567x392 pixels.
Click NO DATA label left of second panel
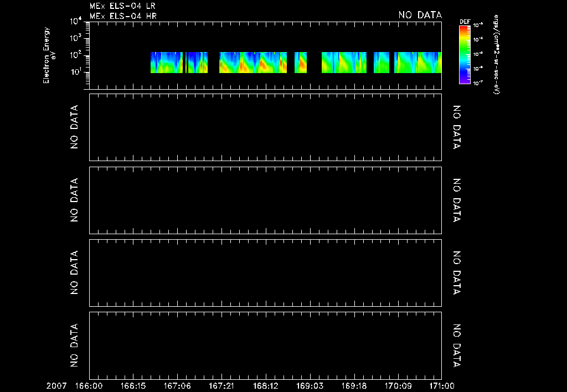pyautogui.click(x=74, y=127)
